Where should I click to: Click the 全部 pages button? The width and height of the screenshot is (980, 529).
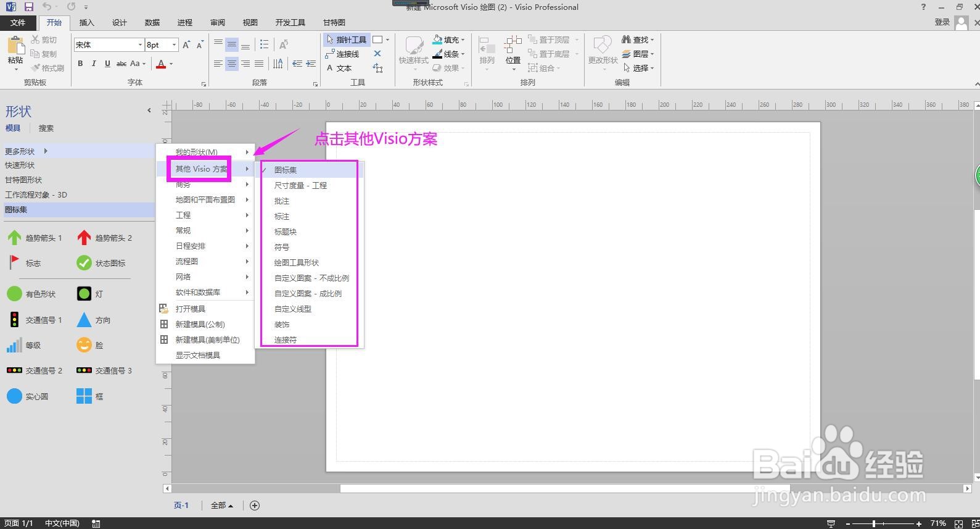[x=222, y=506]
